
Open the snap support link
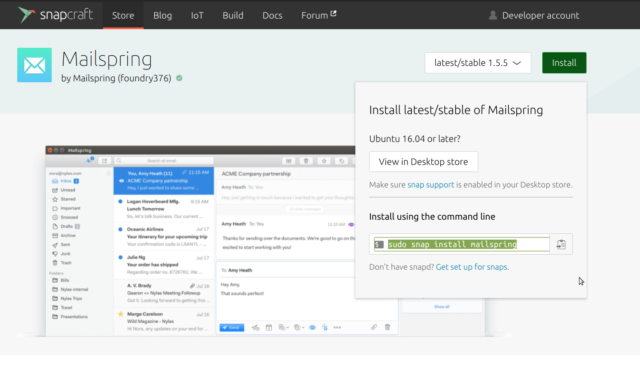(431, 185)
